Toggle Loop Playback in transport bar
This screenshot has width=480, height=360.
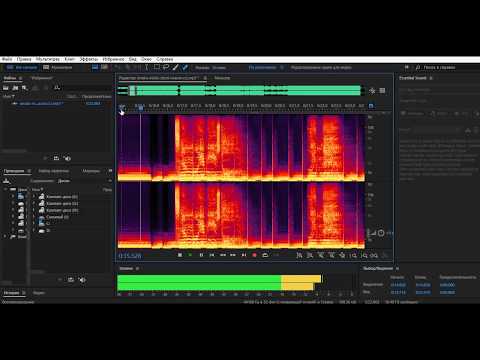pyautogui.click(x=265, y=255)
